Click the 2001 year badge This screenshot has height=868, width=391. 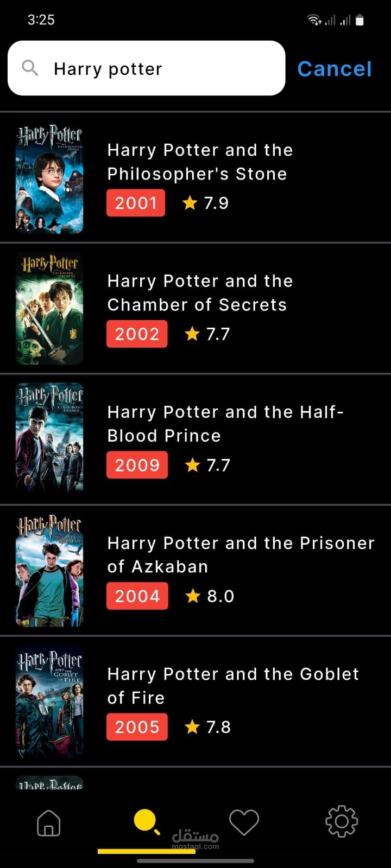136,203
